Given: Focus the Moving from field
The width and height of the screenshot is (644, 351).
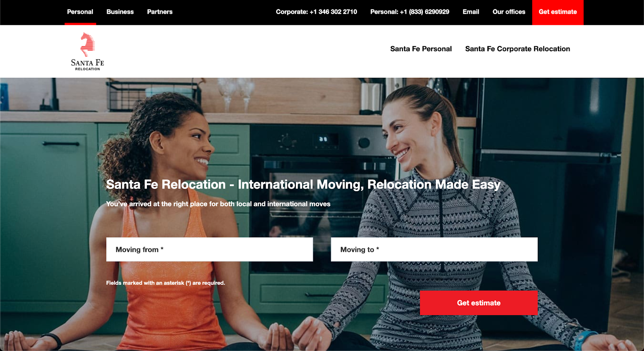Looking at the screenshot, I should coord(209,249).
